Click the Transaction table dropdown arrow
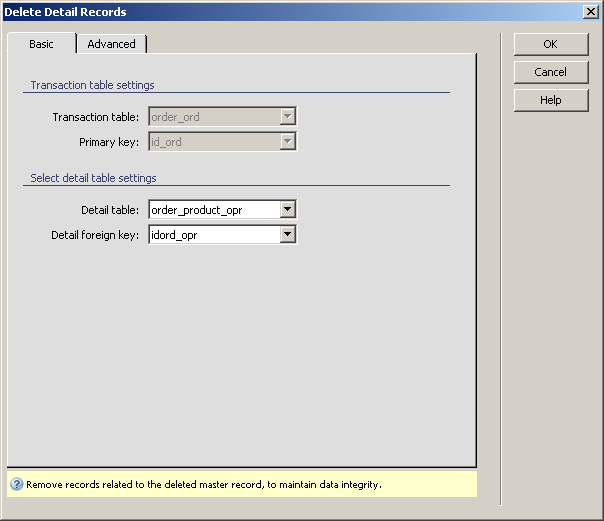604x521 pixels. pos(288,117)
